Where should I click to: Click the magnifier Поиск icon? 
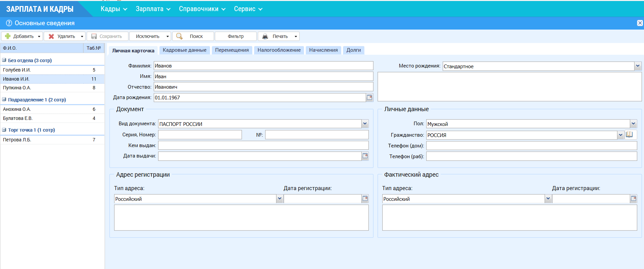[x=180, y=36]
